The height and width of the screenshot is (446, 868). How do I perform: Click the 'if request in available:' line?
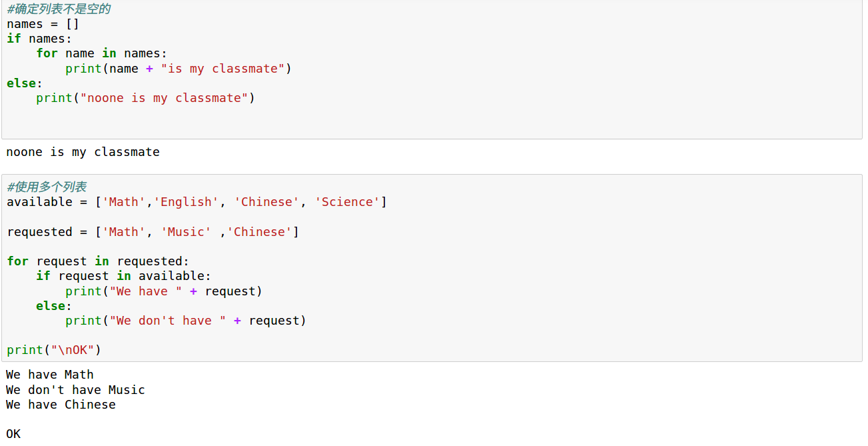click(123, 276)
